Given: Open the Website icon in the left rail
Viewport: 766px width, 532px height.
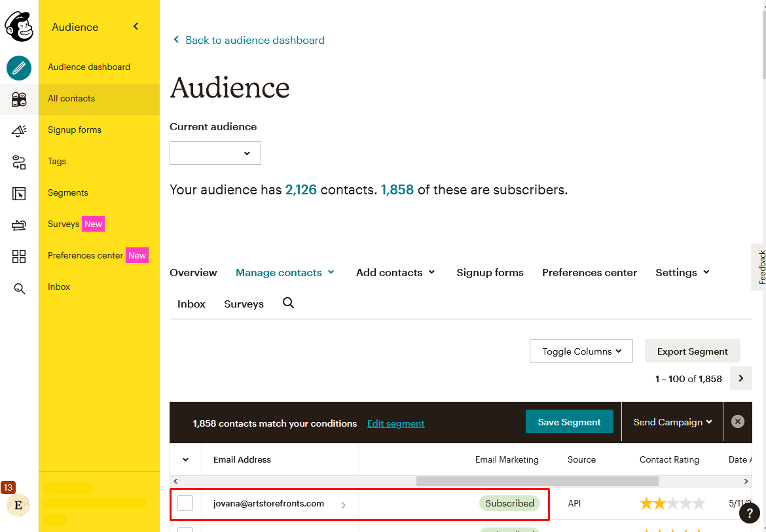Looking at the screenshot, I should (19, 194).
